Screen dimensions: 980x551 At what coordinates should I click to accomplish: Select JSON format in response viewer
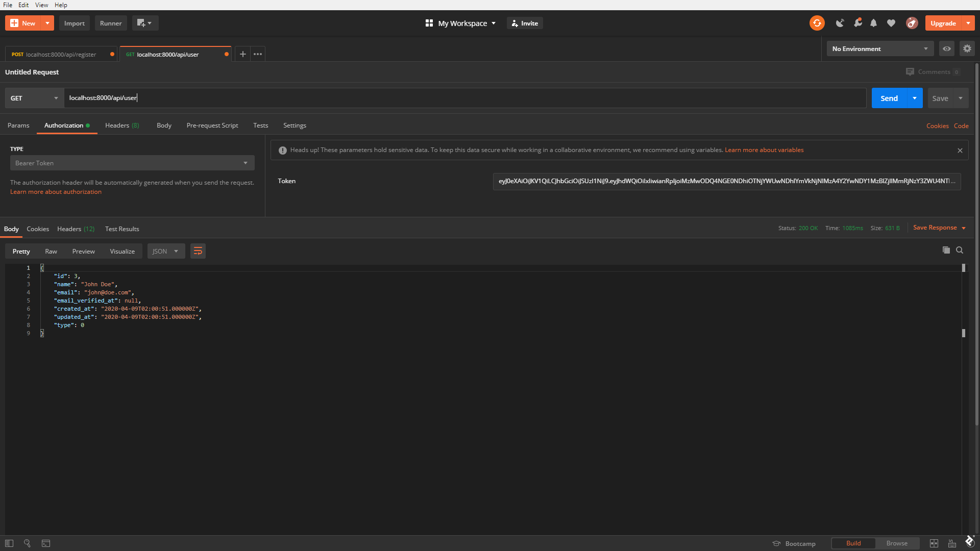pyautogui.click(x=164, y=251)
